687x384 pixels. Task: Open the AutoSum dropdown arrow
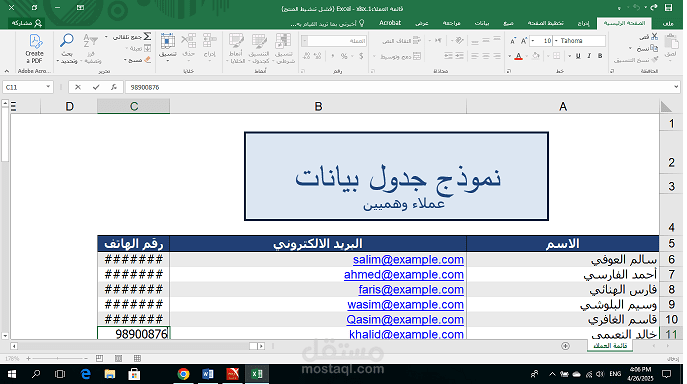(106, 37)
